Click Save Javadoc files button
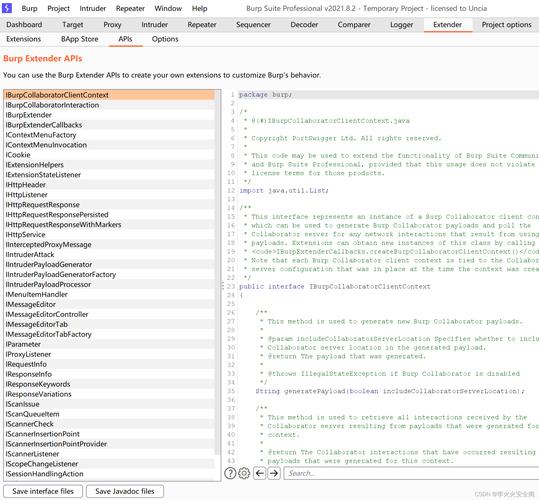Screen dimensions: 539x500 (x=125, y=491)
